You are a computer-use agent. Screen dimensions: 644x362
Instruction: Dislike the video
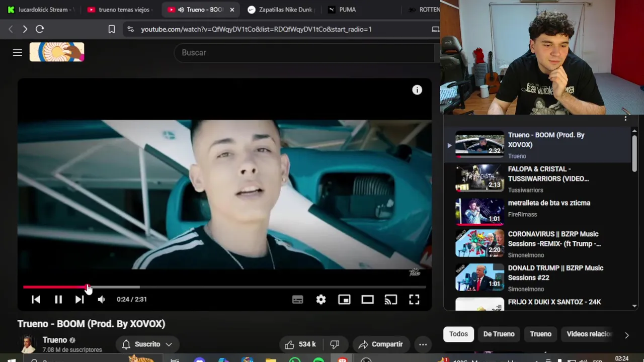pos(335,344)
